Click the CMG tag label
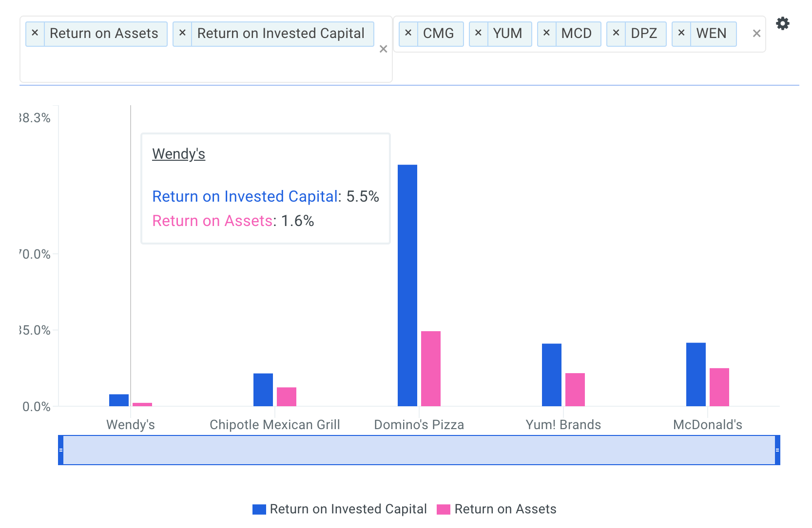 click(x=439, y=33)
